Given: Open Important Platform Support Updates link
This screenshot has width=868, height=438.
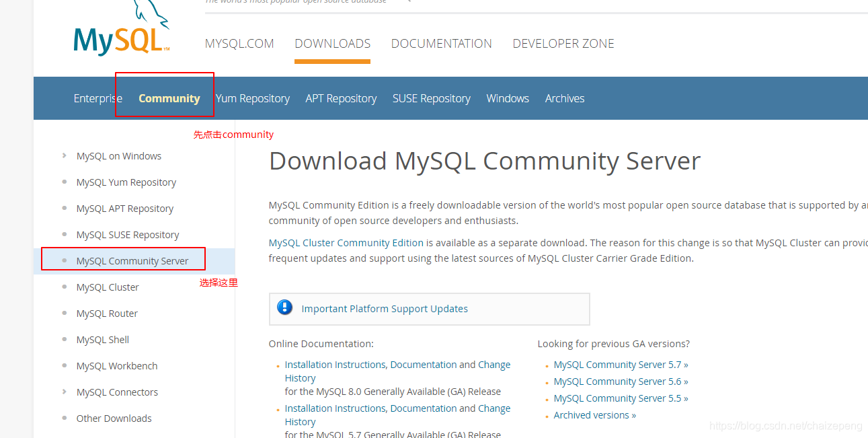Looking at the screenshot, I should point(385,309).
